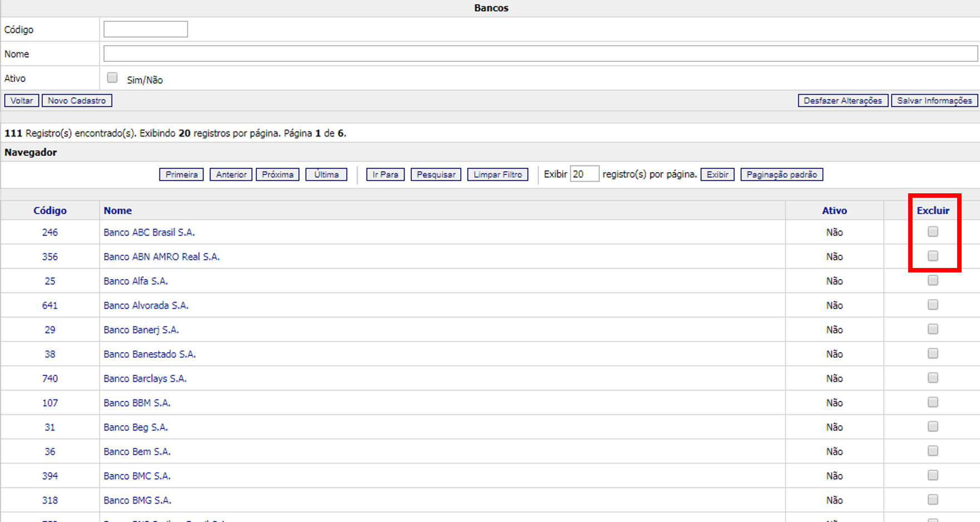980x522 pixels.
Task: Save with Salvar Informações button
Action: (x=934, y=101)
